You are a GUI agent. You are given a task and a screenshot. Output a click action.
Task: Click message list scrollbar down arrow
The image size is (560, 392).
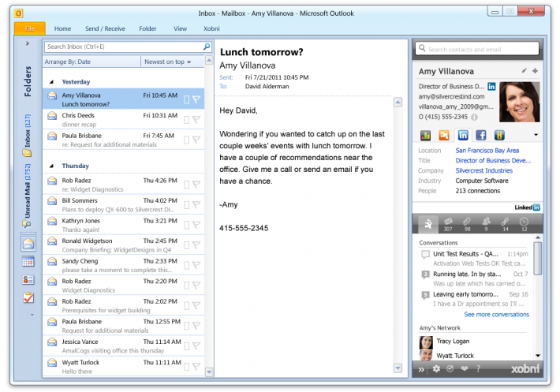coord(209,372)
